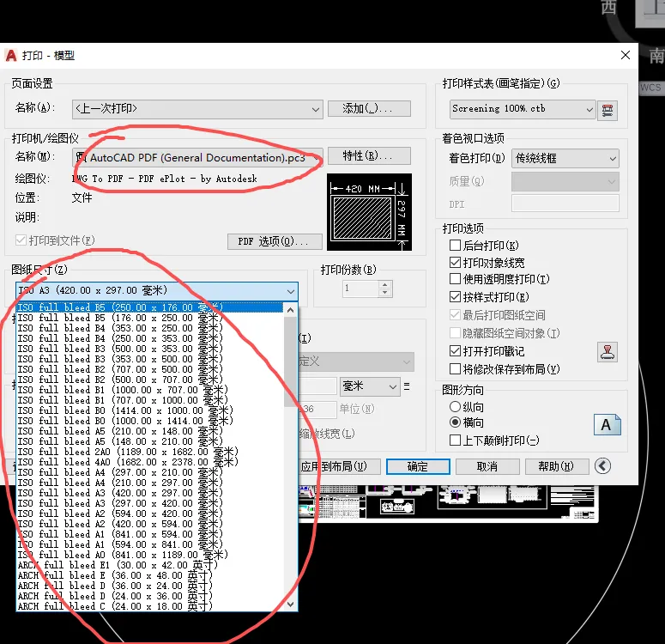Select ISO full bleed A5 (210.00 x 148.00)

click(149, 430)
